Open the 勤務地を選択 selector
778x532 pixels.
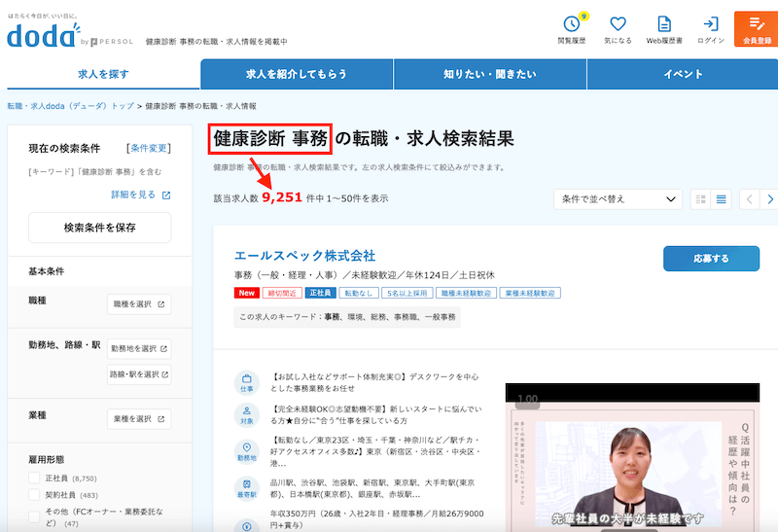pyautogui.click(x=139, y=348)
